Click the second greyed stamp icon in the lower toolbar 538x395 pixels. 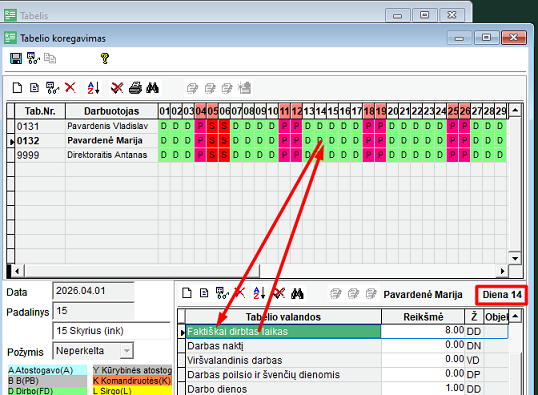pyautogui.click(x=353, y=294)
